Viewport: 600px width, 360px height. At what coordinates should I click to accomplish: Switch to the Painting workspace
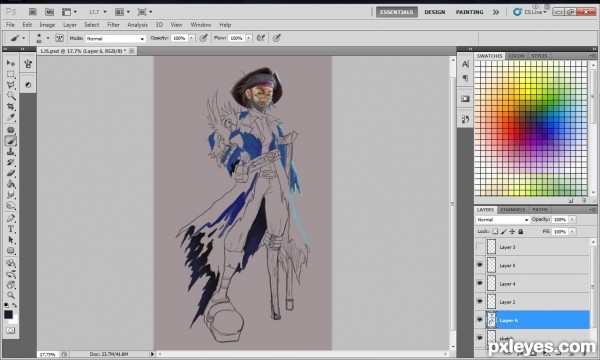coord(470,12)
